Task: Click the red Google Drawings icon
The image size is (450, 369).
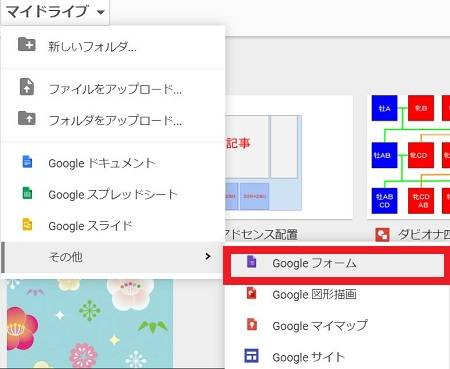Action: [252, 293]
